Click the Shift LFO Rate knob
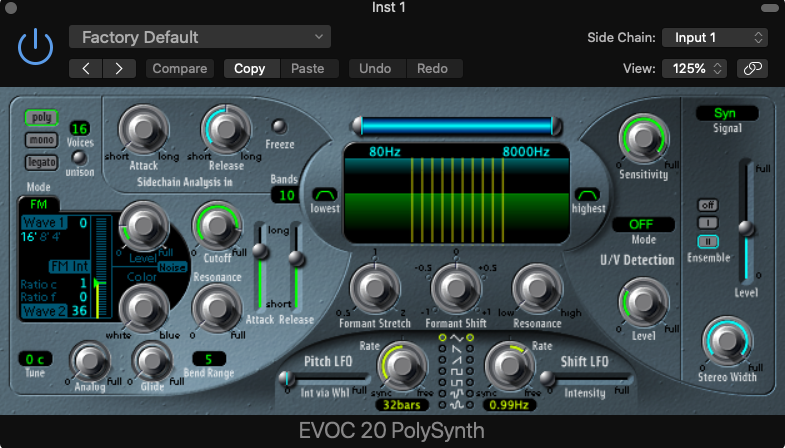Viewport: 785px width, 448px height. tap(510, 366)
